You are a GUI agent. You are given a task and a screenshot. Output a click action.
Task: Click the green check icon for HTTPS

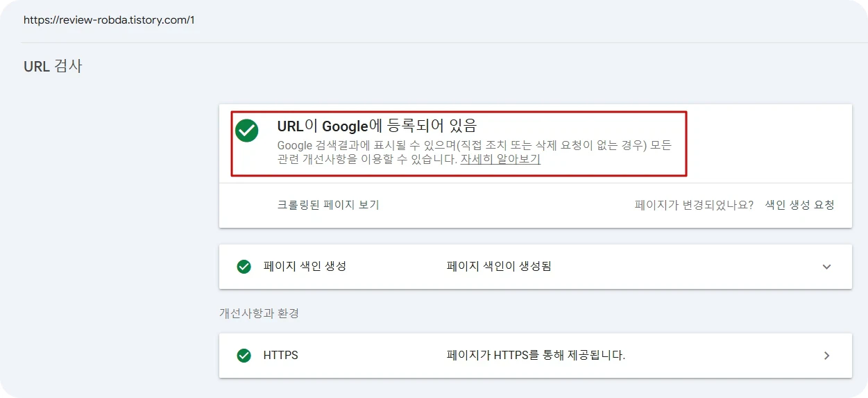click(244, 356)
